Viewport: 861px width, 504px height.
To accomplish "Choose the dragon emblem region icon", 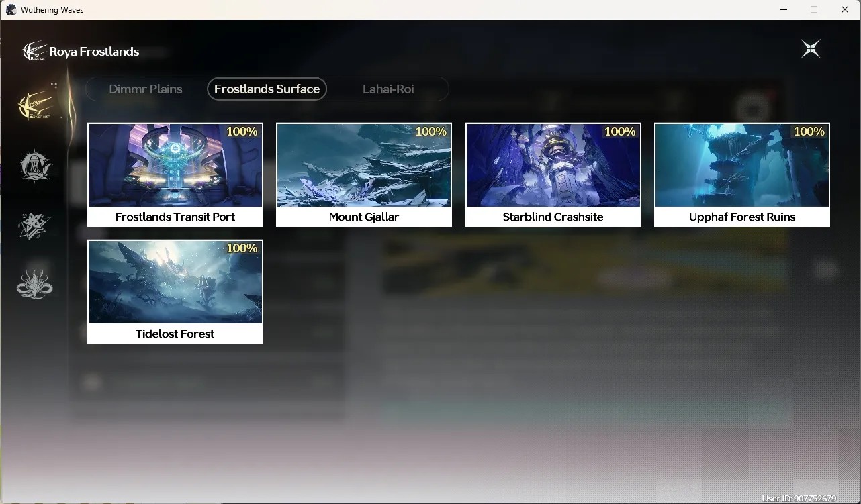I will click(x=34, y=285).
